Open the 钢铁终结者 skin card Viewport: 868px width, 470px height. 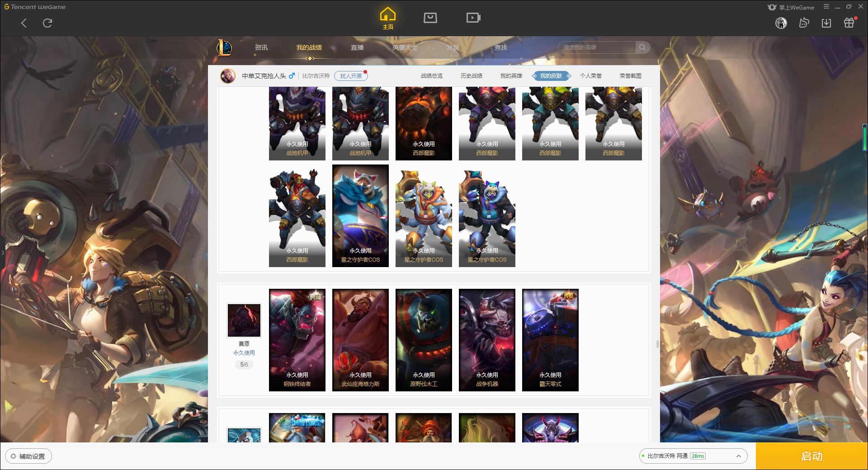[x=297, y=340]
